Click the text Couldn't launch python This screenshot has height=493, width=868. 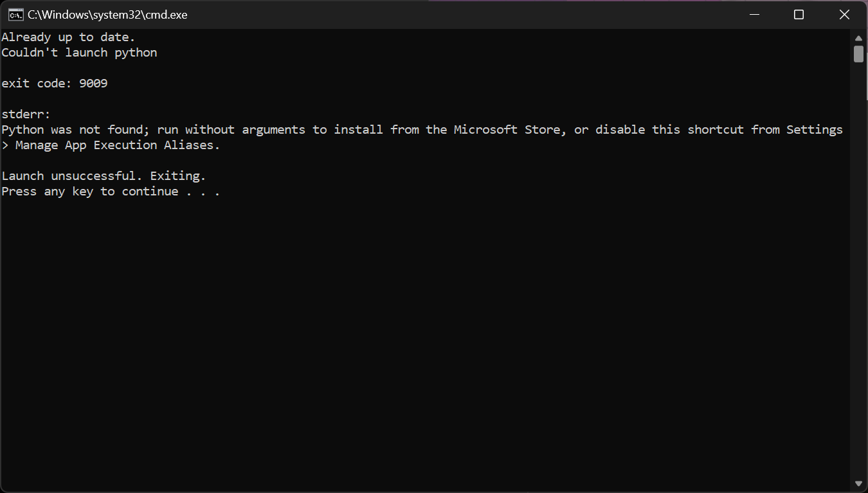(78, 52)
